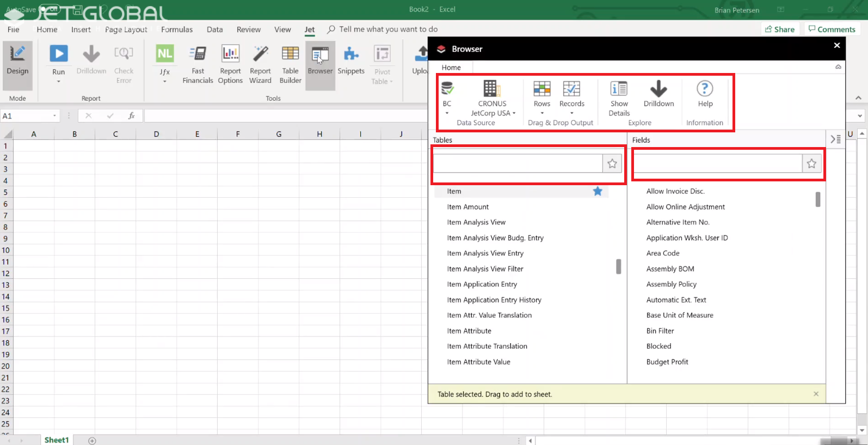Viewport: 868px width, 445px height.
Task: Switch to the Insert ribbon tab
Action: click(x=81, y=29)
